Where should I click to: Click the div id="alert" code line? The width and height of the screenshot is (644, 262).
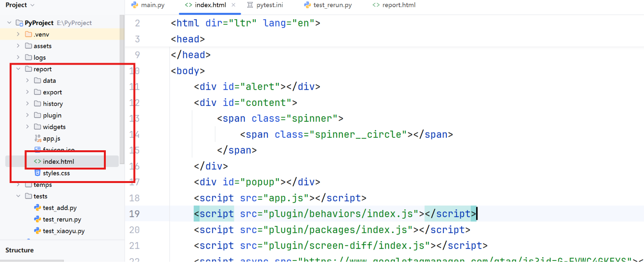pos(257,87)
